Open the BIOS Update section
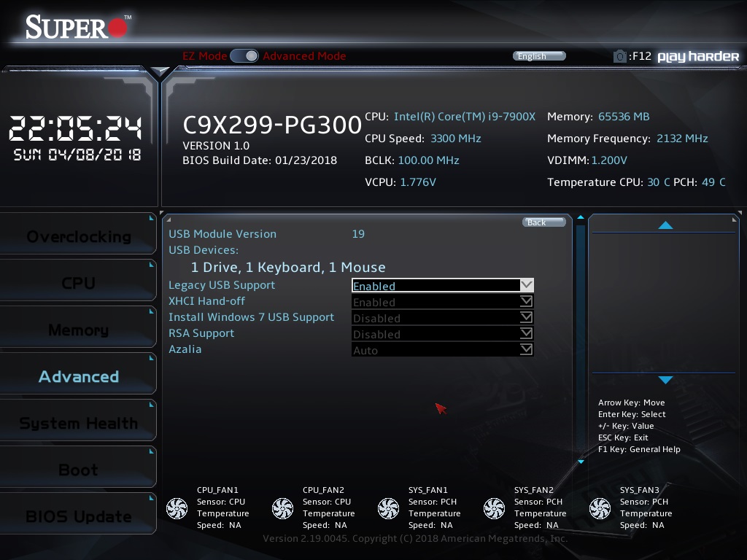The height and width of the screenshot is (560, 747). click(78, 517)
